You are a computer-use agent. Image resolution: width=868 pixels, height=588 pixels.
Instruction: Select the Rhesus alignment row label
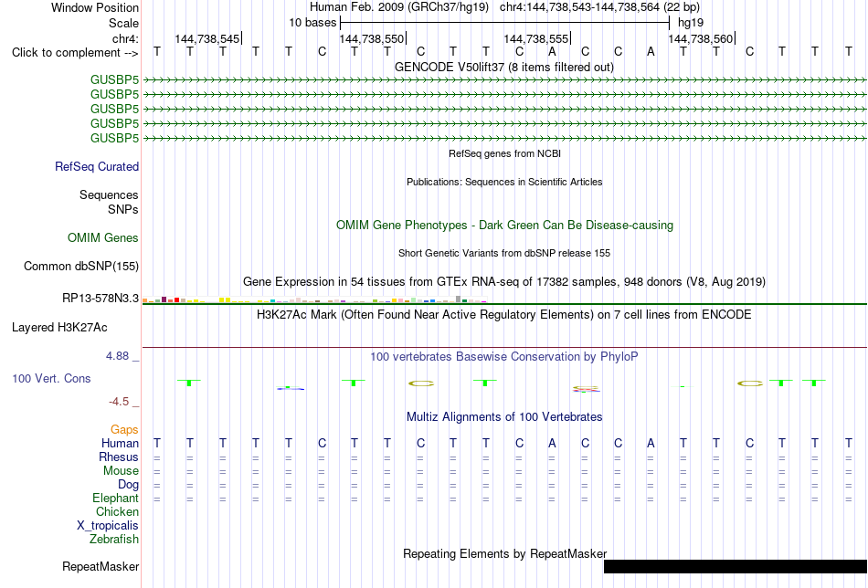click(x=119, y=457)
